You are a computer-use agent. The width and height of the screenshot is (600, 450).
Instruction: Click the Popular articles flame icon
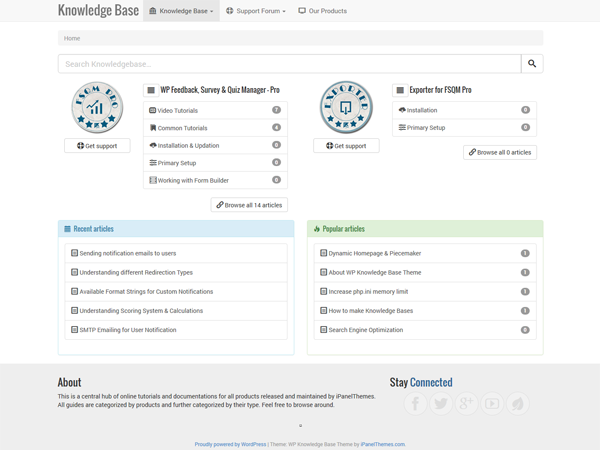(316, 229)
